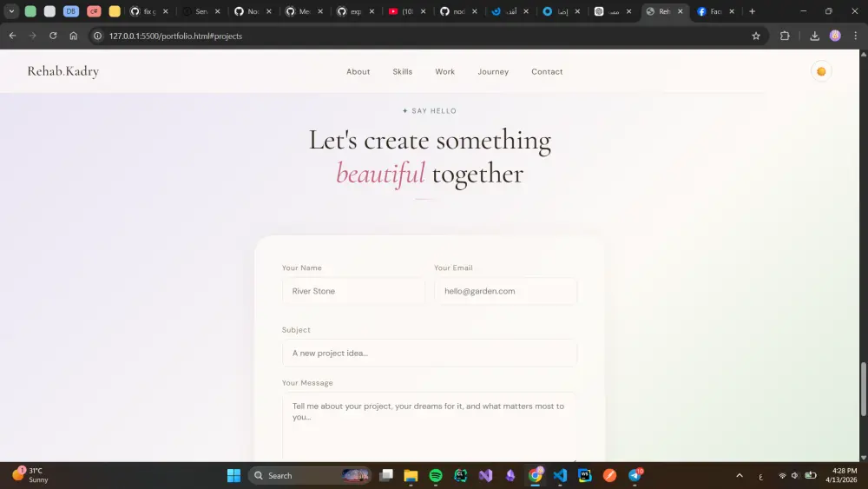Focus the Subject input field

430,353
